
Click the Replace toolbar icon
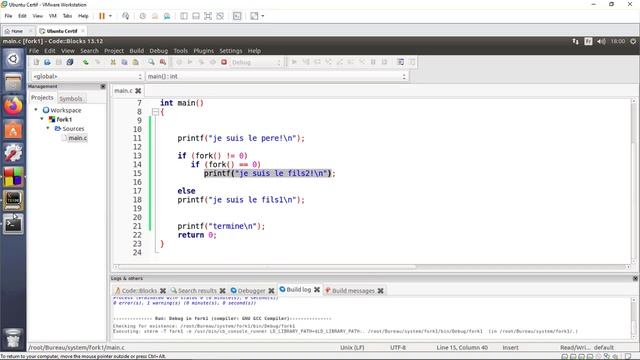[x=163, y=62]
